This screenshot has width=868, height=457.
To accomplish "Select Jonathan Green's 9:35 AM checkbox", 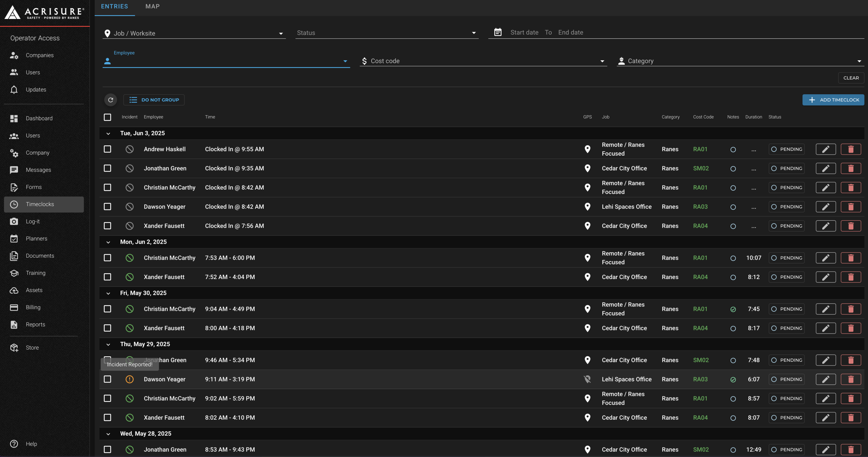I will [107, 168].
